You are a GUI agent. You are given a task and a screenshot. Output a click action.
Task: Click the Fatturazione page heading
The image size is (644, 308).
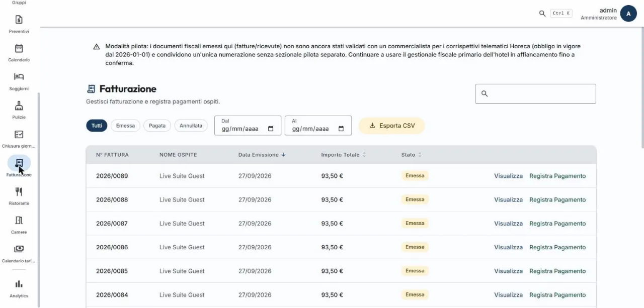pos(128,89)
